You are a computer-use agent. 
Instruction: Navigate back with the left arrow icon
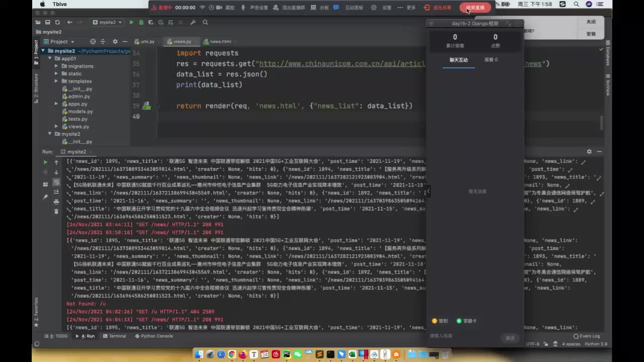(70, 22)
